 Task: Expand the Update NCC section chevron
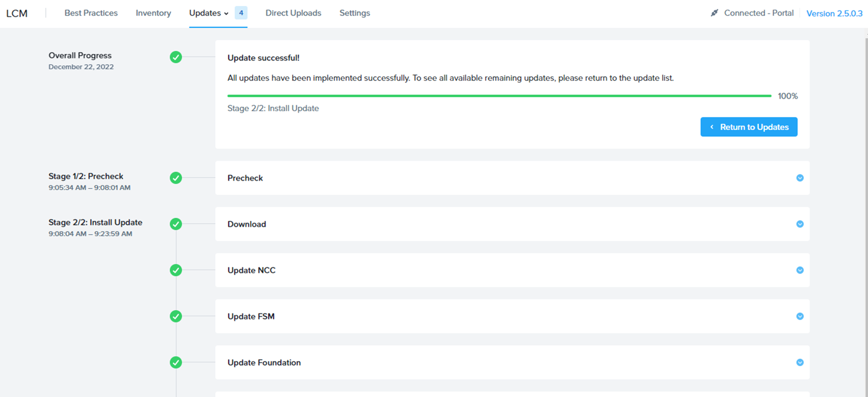coord(800,270)
